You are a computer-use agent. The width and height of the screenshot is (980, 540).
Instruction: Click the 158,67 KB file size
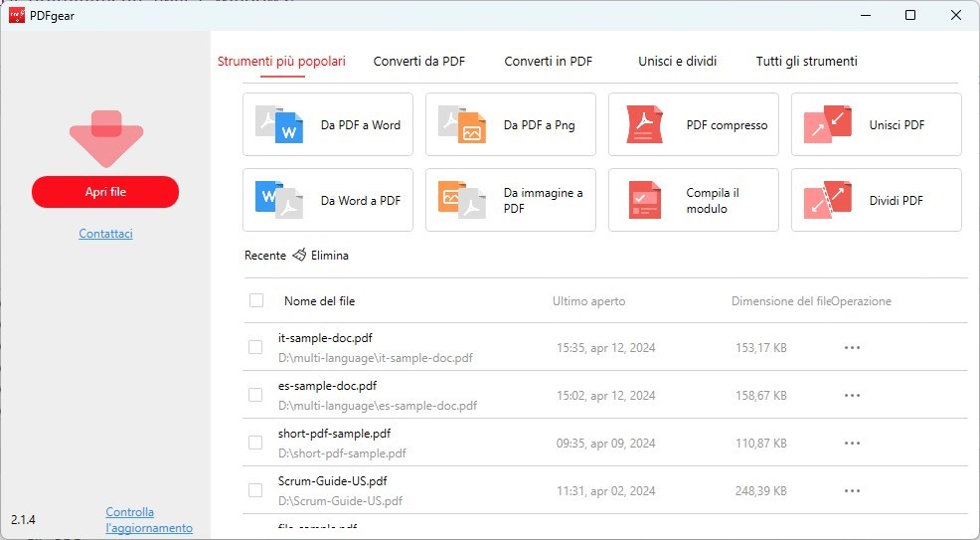[x=760, y=396]
